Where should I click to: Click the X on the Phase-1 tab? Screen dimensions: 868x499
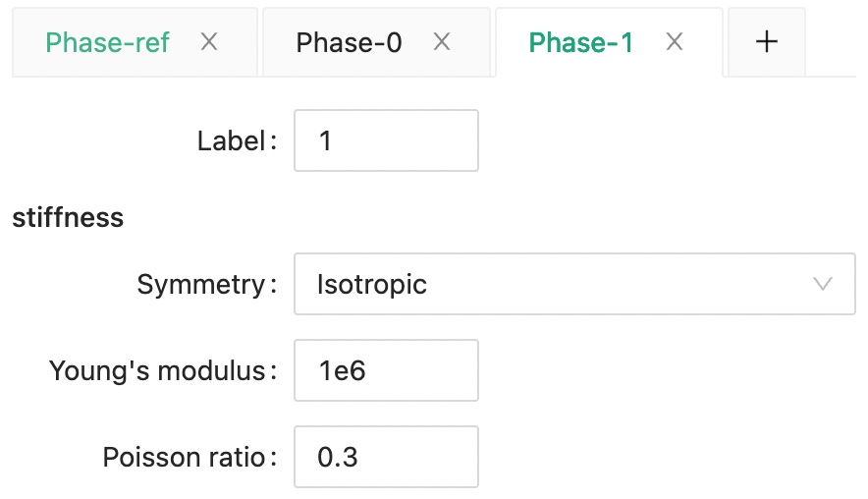point(674,42)
